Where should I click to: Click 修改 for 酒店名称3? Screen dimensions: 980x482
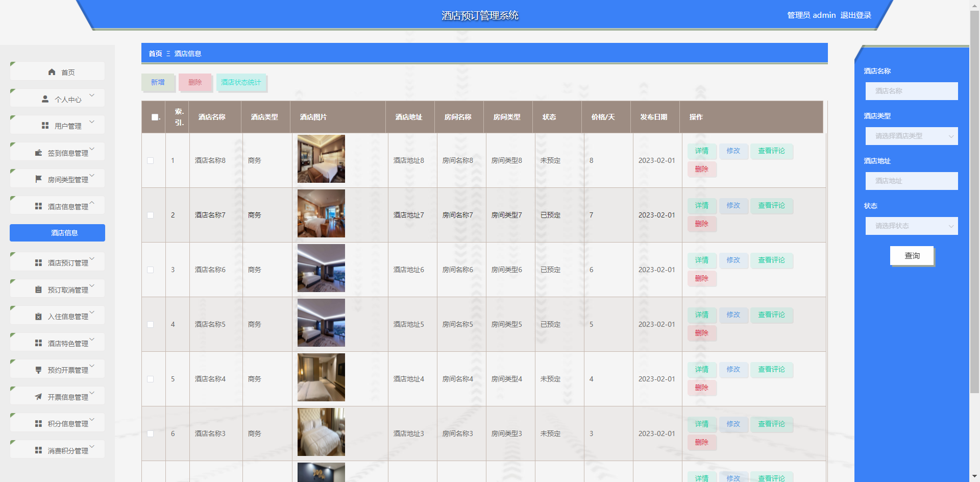pyautogui.click(x=733, y=424)
